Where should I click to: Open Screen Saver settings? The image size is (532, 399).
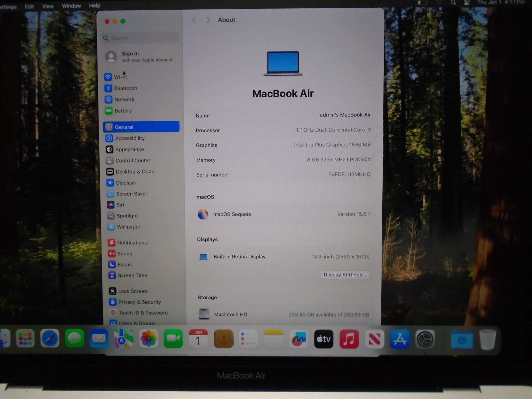click(127, 194)
